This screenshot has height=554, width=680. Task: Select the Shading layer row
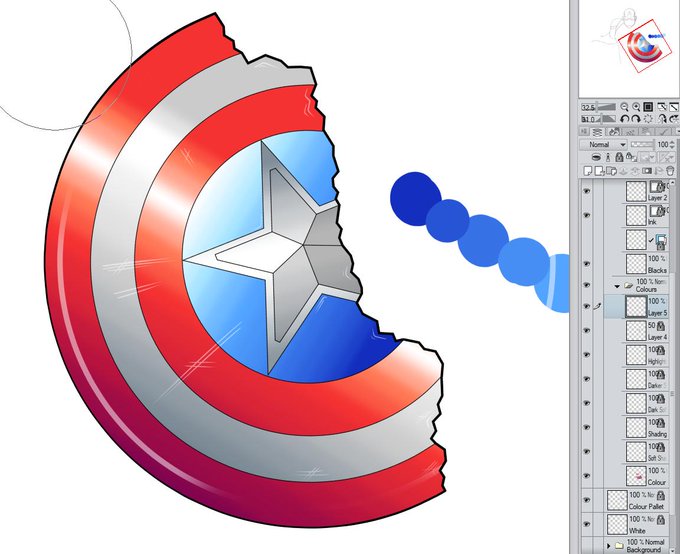(x=636, y=427)
